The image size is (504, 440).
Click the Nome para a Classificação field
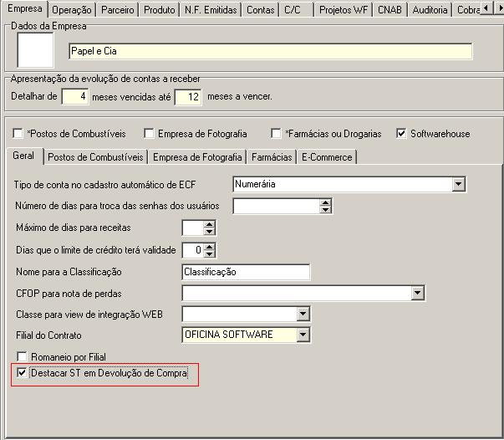pos(246,272)
